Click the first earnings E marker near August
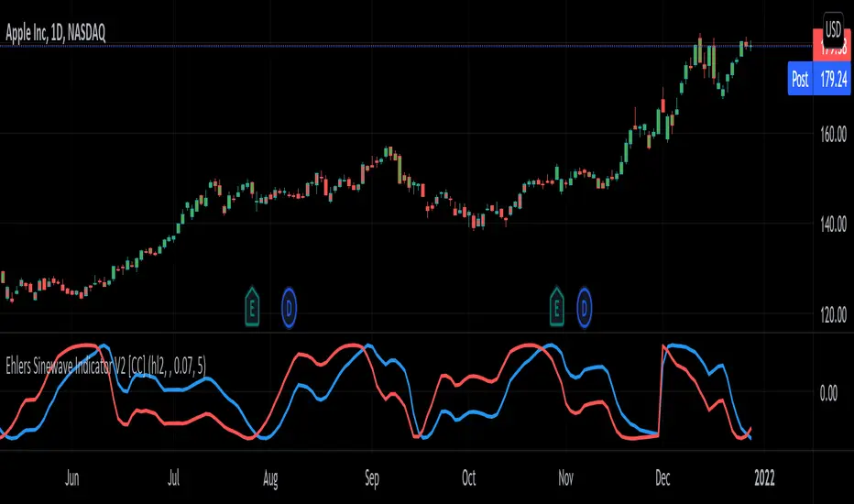 point(252,307)
